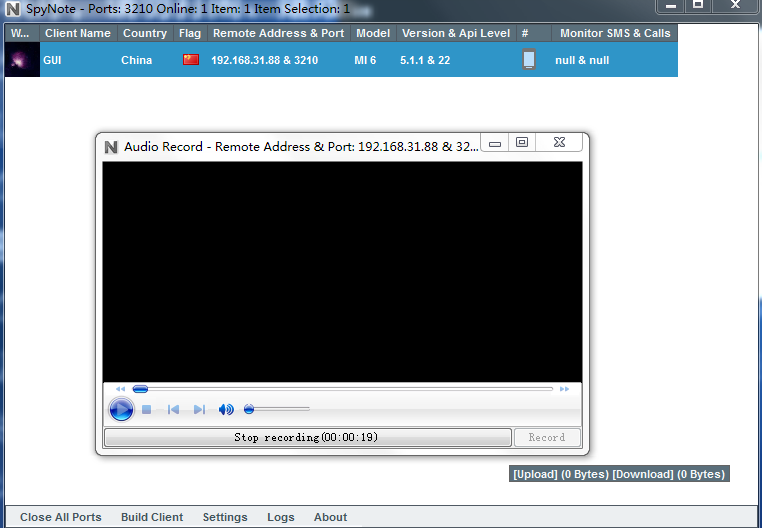Click the SpyNote N logo in title bar
Image resolution: width=762 pixels, height=528 pixels.
tap(13, 8)
